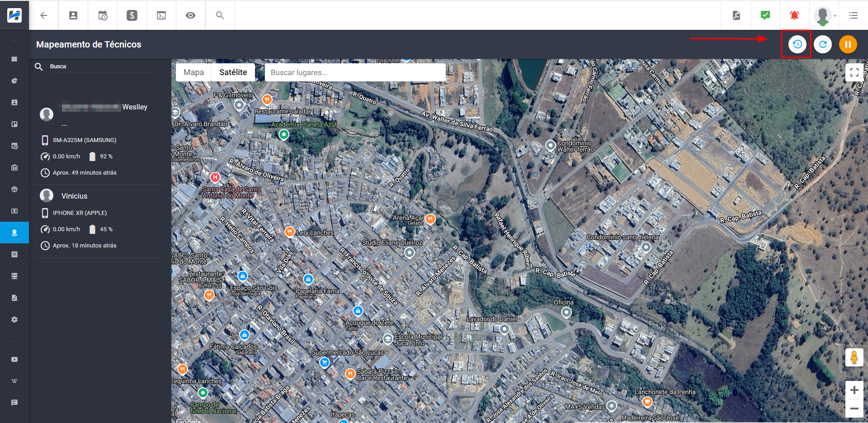868x423 pixels.
Task: Open the contacts icon in left sidebar
Action: pyautogui.click(x=14, y=103)
